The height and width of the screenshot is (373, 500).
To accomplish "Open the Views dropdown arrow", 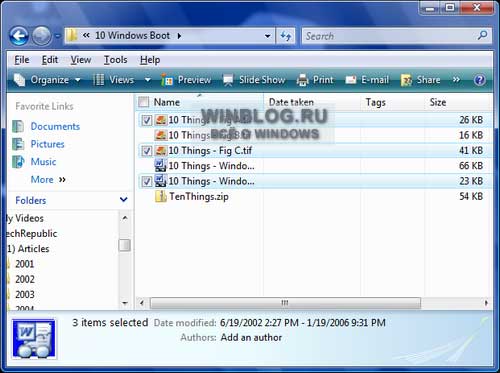I will tap(147, 80).
